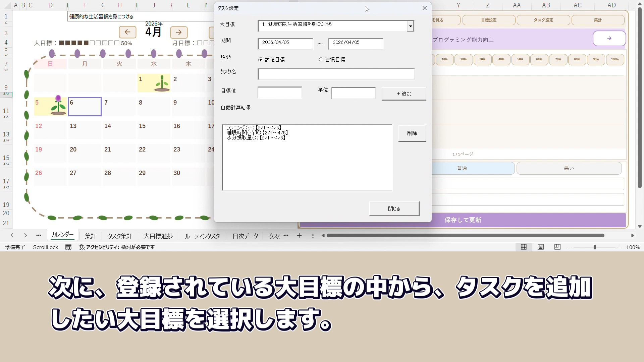
Task: Select the 習慣目標 radio button
Action: tap(321, 60)
